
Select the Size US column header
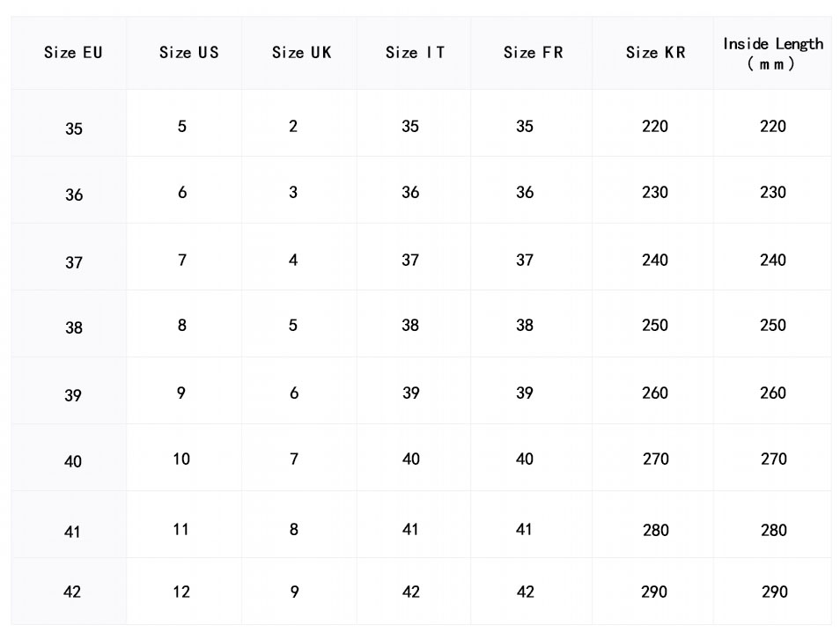[x=188, y=53]
